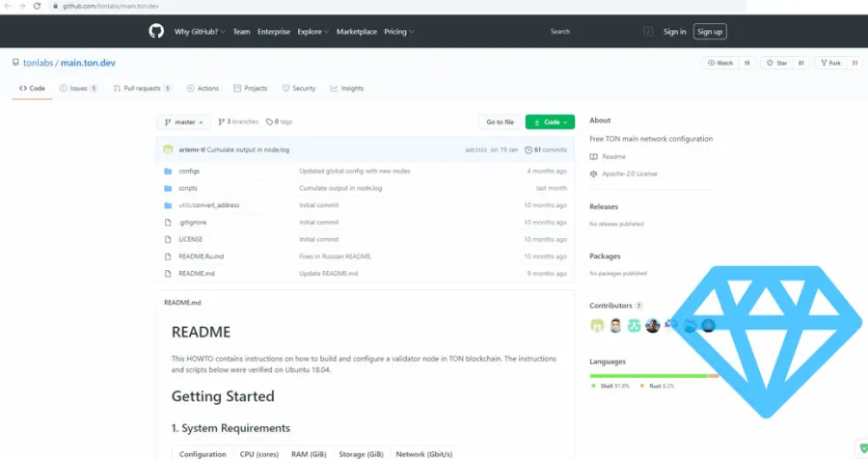Click the scripts folder icon

[x=168, y=188]
